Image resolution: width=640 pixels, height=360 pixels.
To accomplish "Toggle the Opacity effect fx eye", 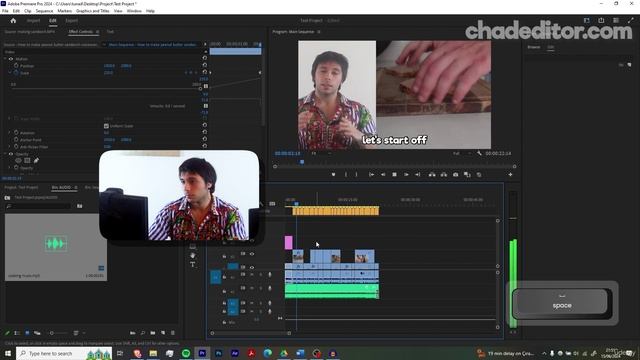I will 11,154.
